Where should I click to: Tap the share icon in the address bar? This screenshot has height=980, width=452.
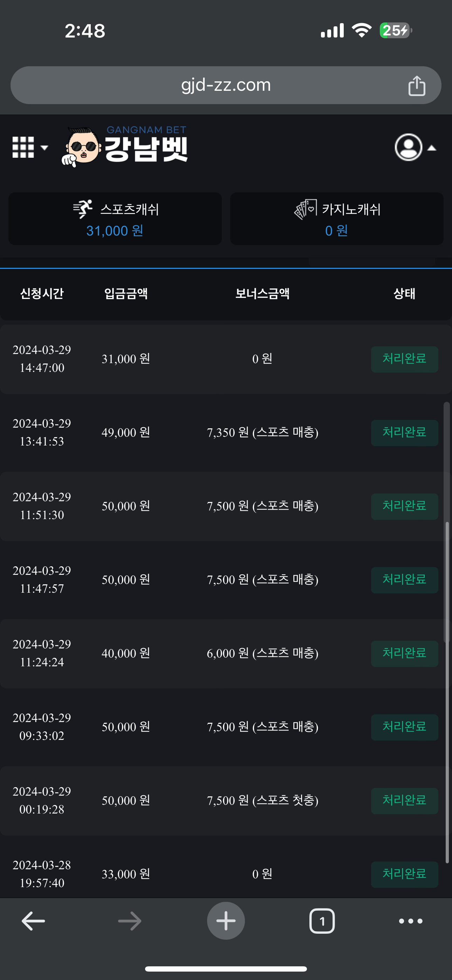pos(417,86)
